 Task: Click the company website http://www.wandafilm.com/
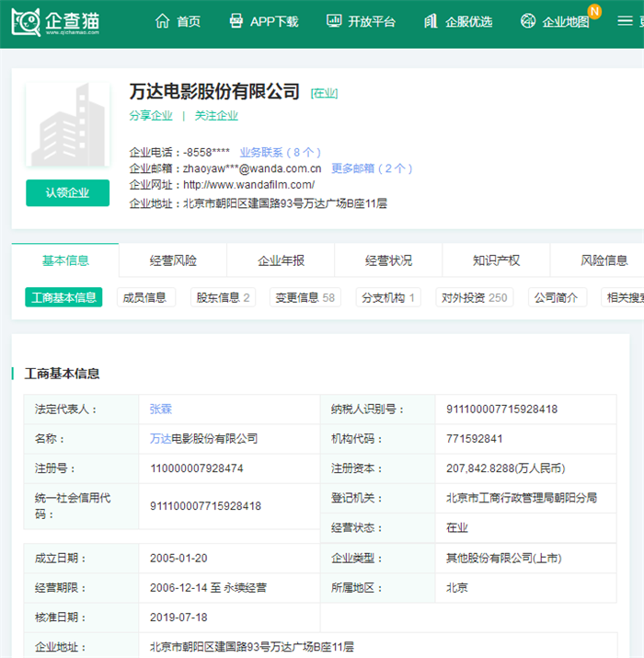(248, 185)
